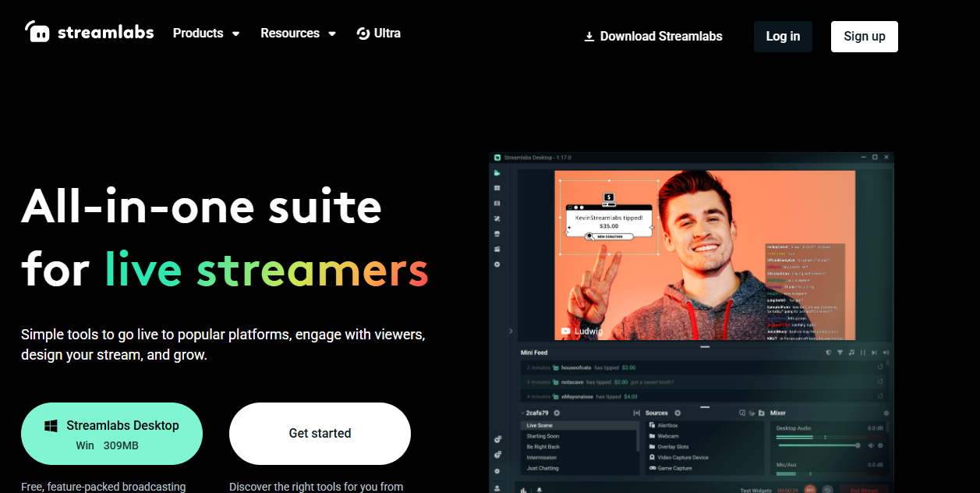This screenshot has width=980, height=493.
Task: Click Test Widgets in the app footer
Action: tap(757, 491)
